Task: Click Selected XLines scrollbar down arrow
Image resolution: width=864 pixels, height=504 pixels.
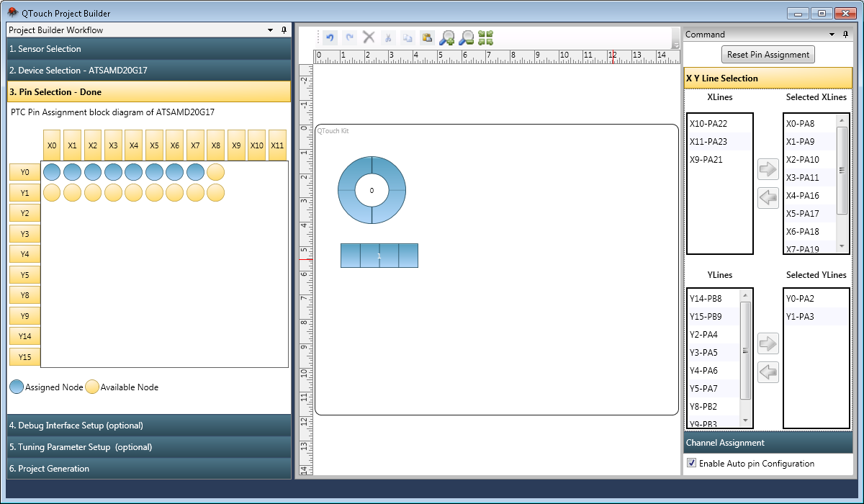Action: (842, 247)
